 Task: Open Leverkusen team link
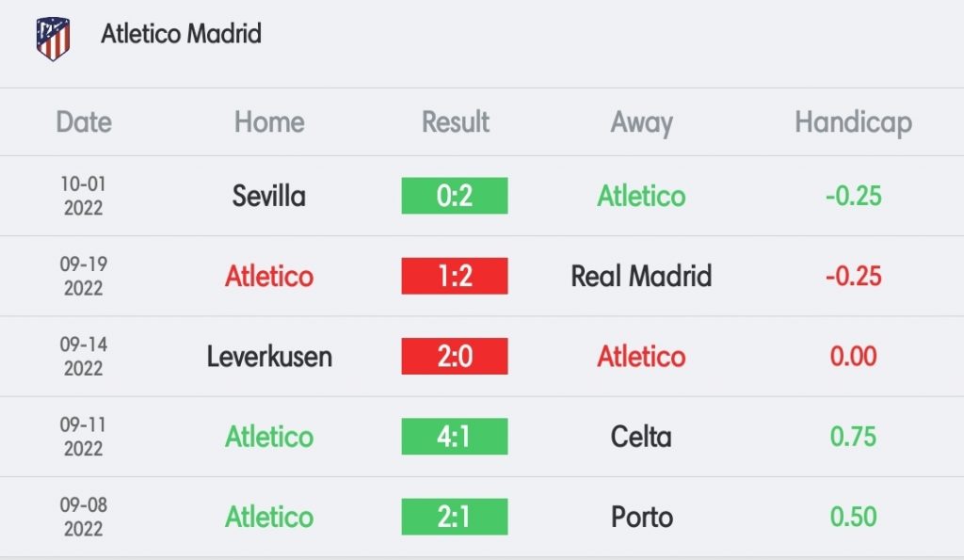coord(269,357)
